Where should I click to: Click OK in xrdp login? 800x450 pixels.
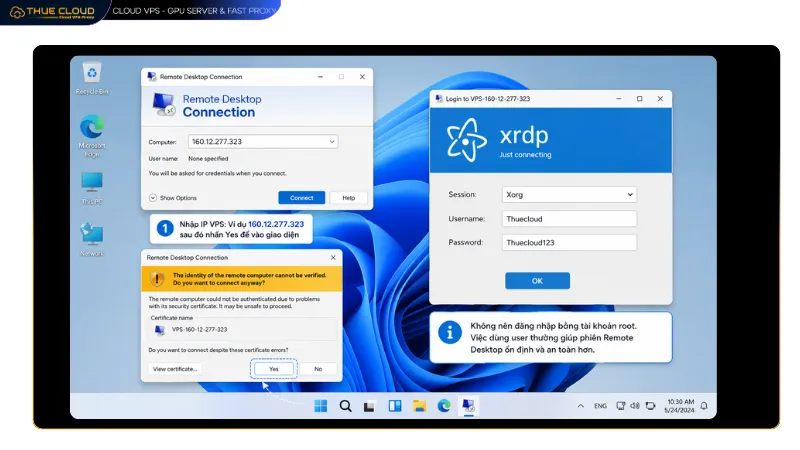tap(537, 281)
